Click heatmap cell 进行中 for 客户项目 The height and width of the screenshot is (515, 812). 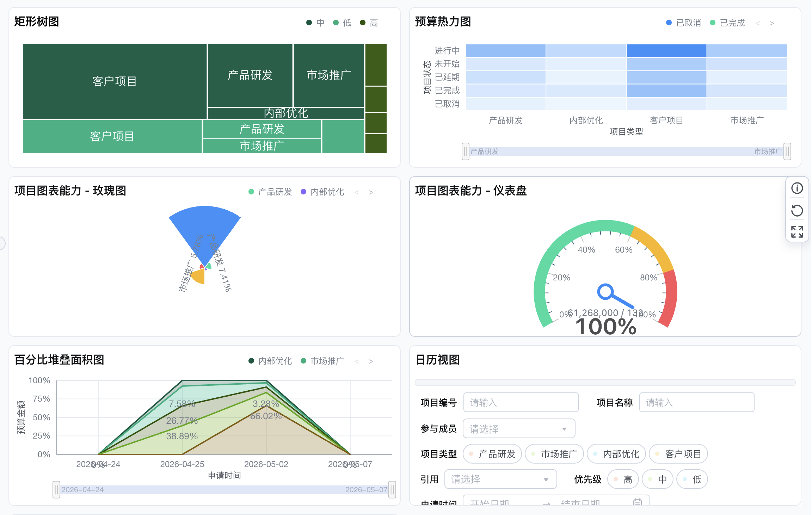(x=666, y=51)
